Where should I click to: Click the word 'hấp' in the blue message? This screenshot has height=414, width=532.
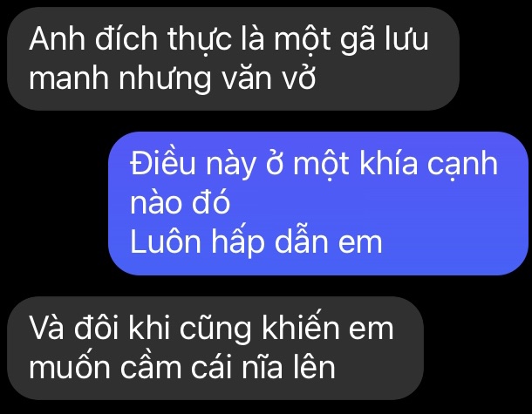[238, 241]
